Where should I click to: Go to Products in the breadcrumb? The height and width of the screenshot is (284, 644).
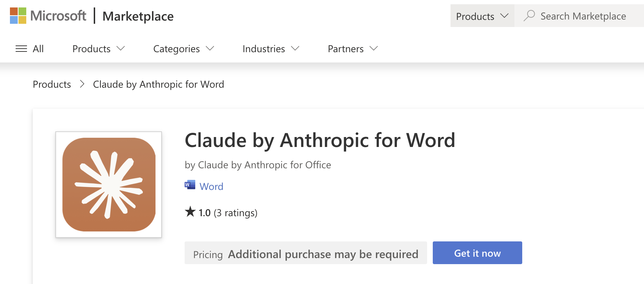coord(52,84)
